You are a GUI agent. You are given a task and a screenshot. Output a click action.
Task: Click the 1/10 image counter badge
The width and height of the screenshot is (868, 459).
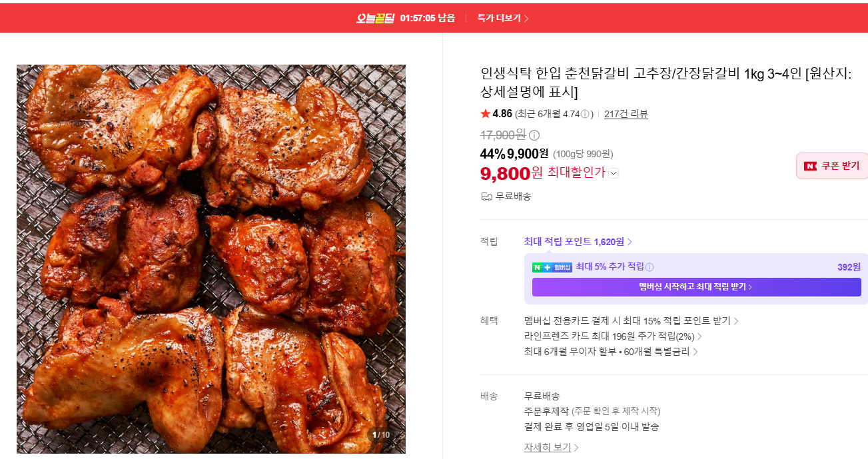point(381,435)
